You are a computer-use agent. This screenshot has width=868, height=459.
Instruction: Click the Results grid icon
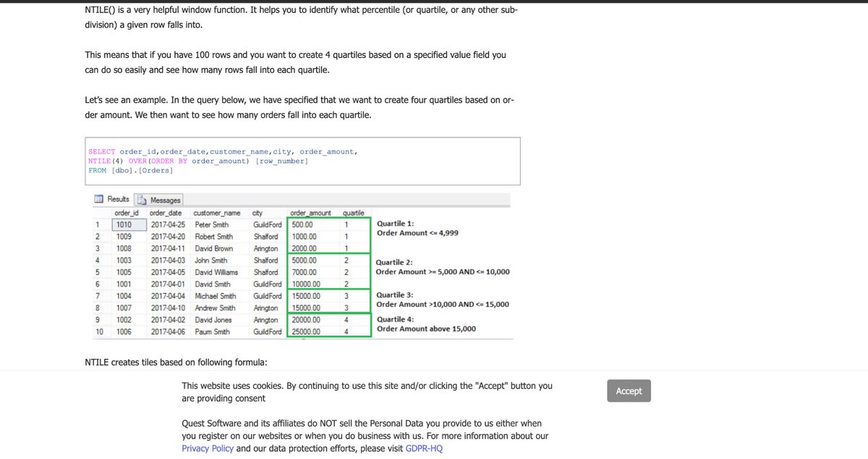100,199
